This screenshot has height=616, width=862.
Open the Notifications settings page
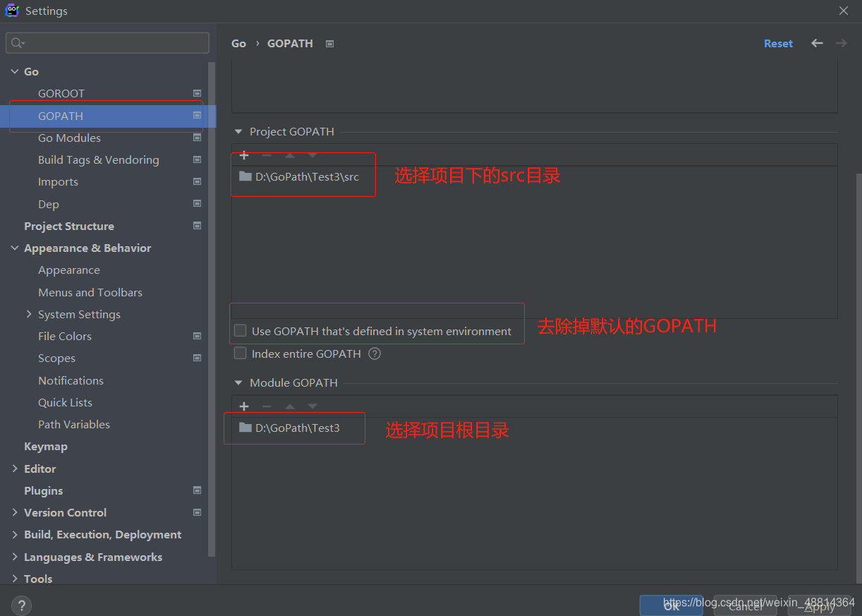point(71,380)
